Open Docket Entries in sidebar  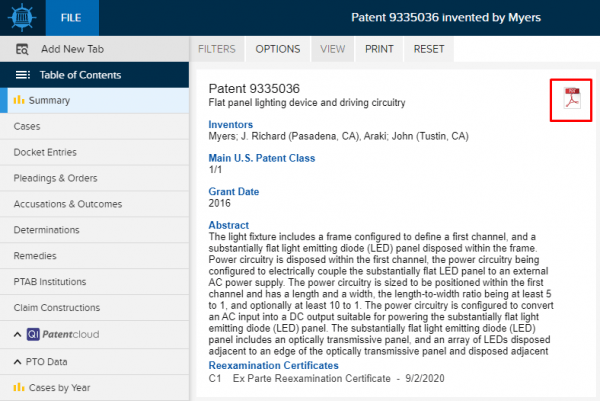pos(47,152)
